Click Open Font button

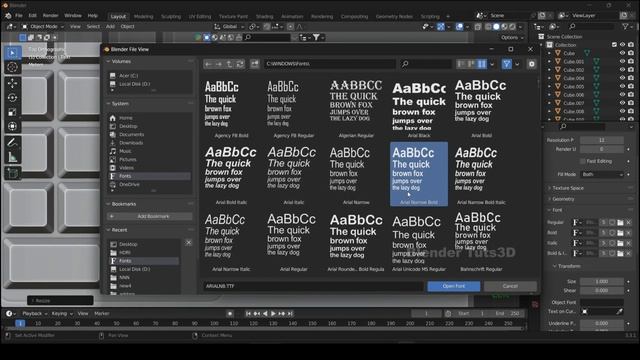coord(453,286)
